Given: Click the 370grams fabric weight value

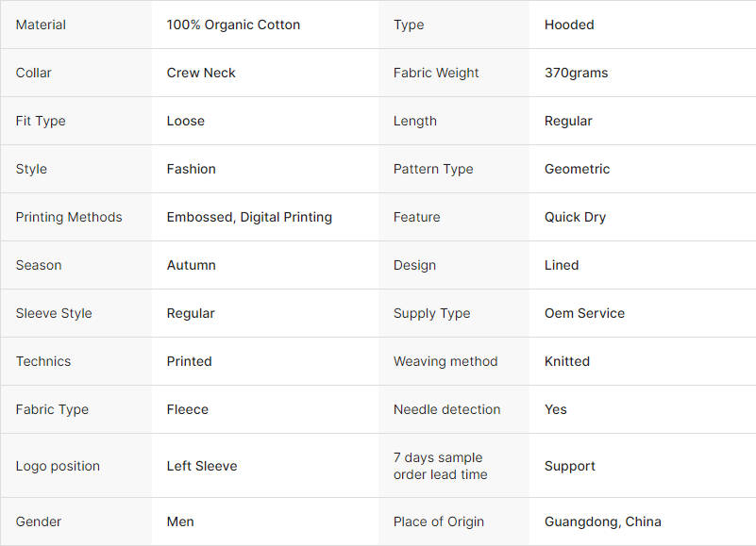Looking at the screenshot, I should point(576,73).
